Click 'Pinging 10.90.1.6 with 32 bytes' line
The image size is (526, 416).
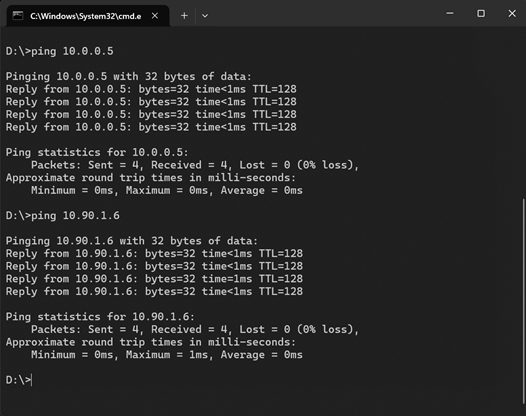point(132,241)
